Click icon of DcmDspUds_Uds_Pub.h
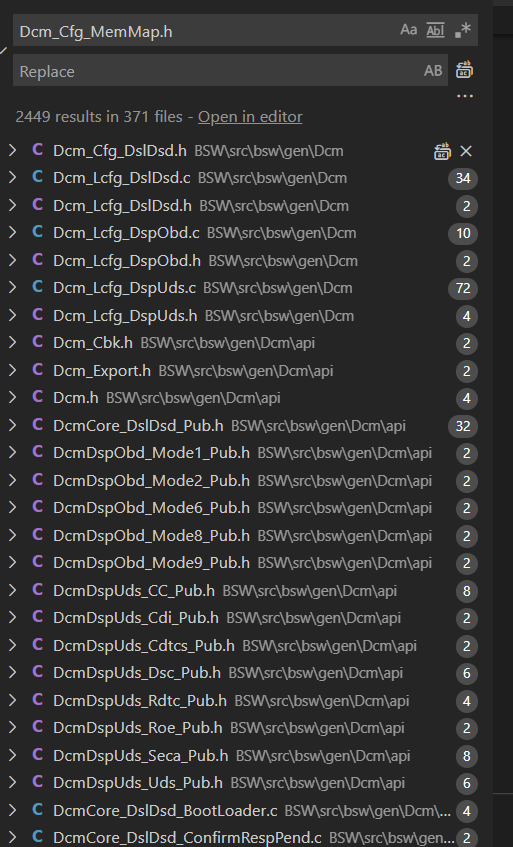Viewport: 513px width, 847px height. pos(37,782)
